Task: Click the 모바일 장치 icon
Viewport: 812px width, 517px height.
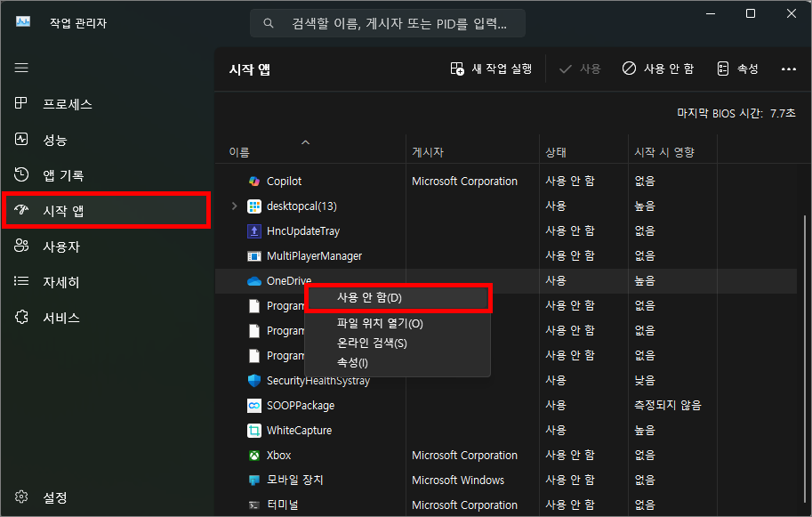Action: [x=254, y=481]
